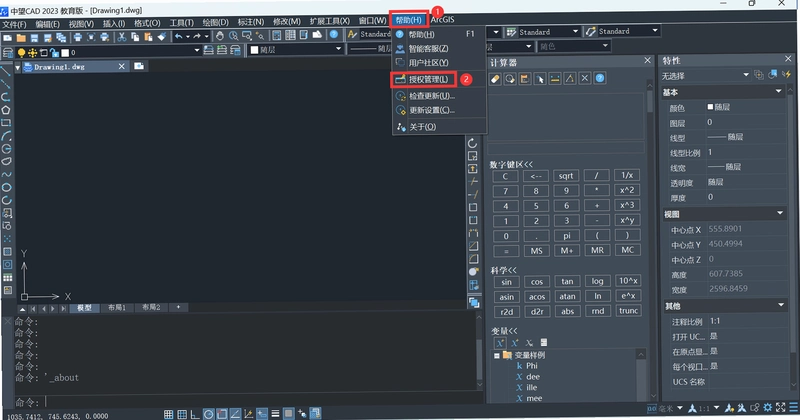This screenshot has height=420, width=800.
Task: Toggle Ortho mode in the status bar
Action: 195,414
